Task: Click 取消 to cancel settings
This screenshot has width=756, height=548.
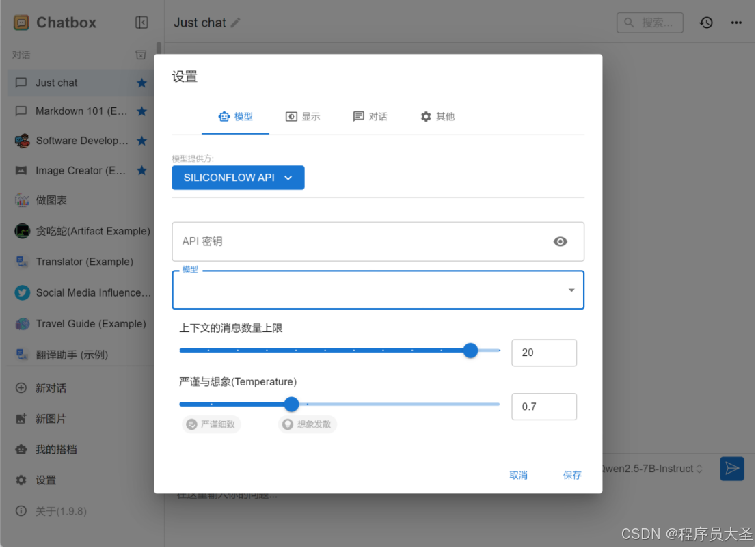Action: pos(518,475)
